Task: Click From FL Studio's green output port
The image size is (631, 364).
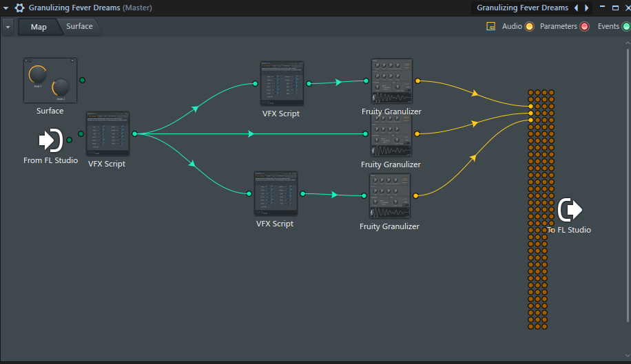Action: coord(69,140)
